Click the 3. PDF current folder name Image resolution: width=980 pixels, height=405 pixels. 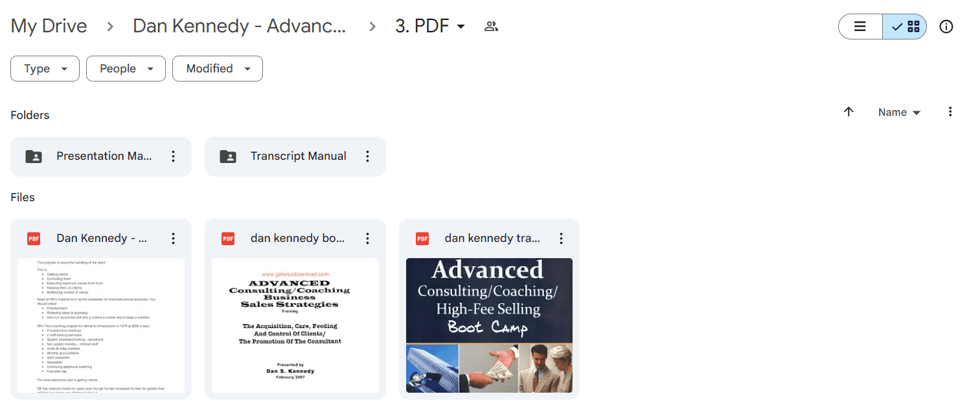pyautogui.click(x=422, y=27)
